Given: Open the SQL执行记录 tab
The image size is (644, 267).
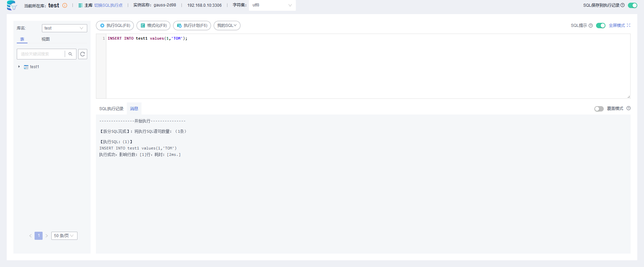Looking at the screenshot, I should (x=111, y=109).
